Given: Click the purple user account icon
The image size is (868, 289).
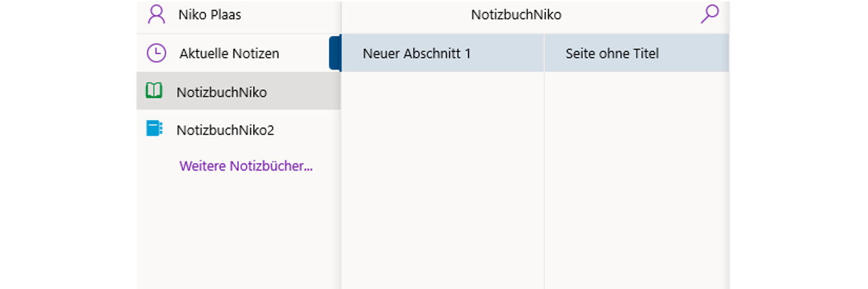Looking at the screenshot, I should [x=156, y=14].
